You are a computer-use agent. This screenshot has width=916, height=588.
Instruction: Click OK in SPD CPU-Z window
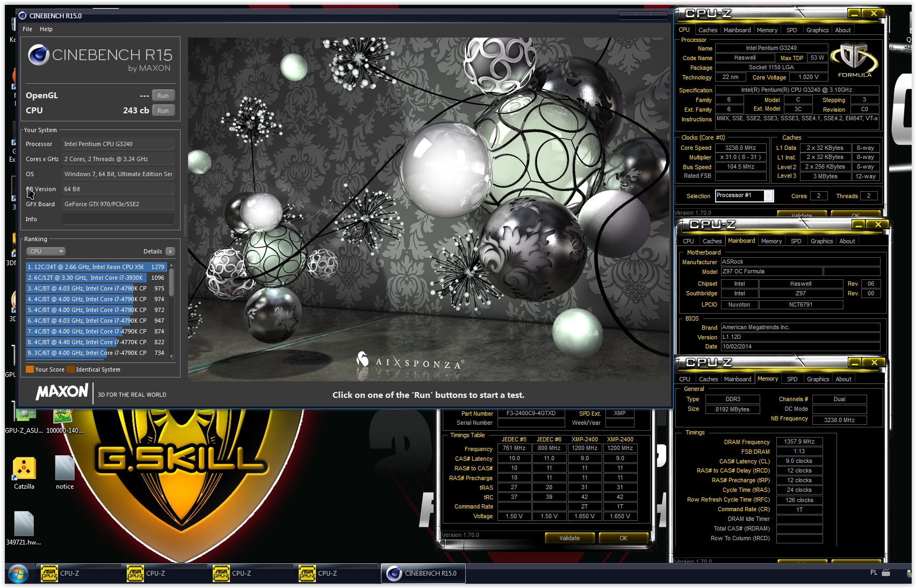coord(623,538)
